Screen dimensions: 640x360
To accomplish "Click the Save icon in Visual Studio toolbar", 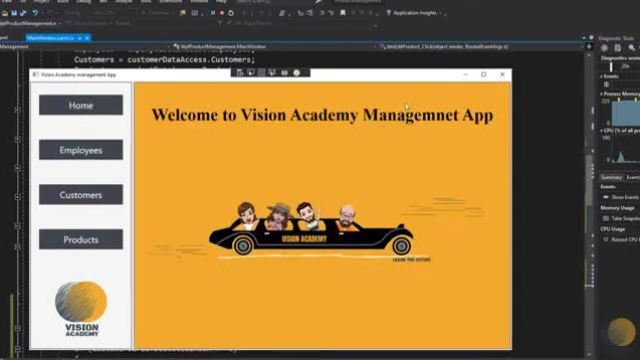I will [x=14, y=13].
